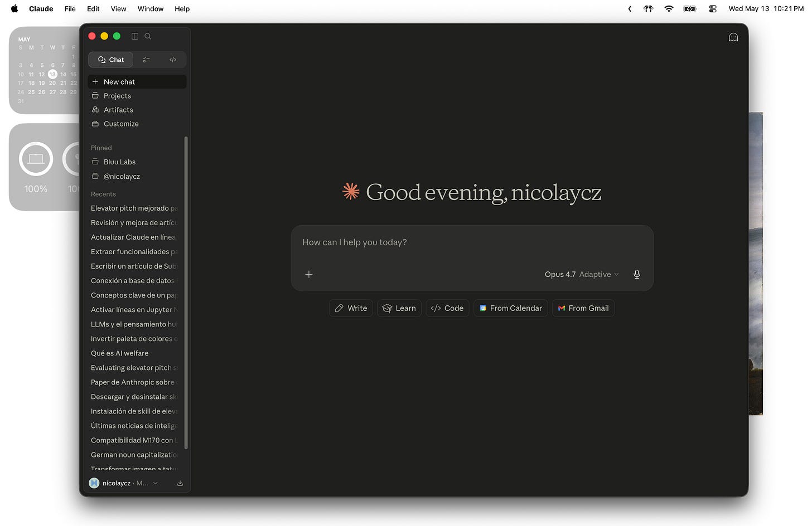The height and width of the screenshot is (526, 812).
Task: Activate the microphone voice input icon
Action: [x=637, y=274]
